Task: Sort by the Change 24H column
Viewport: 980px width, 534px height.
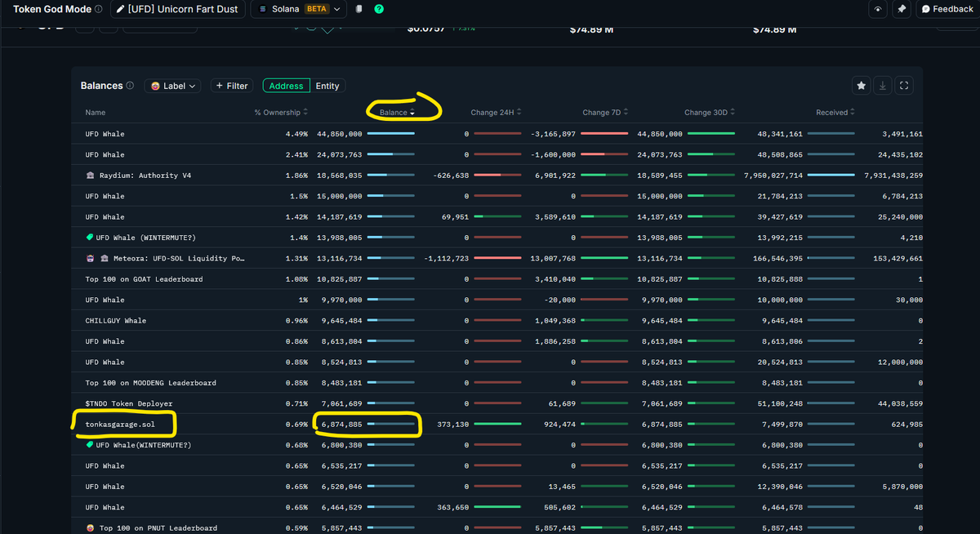Action: [x=496, y=112]
